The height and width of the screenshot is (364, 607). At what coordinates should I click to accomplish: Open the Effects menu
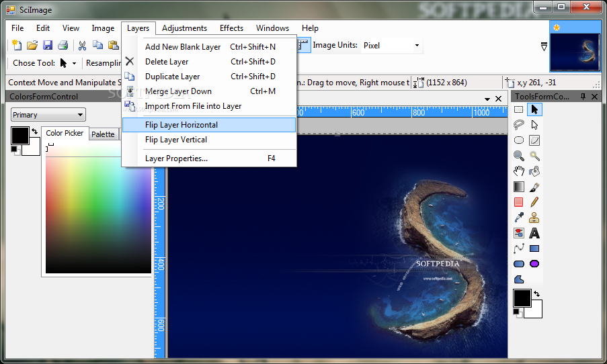click(x=231, y=28)
